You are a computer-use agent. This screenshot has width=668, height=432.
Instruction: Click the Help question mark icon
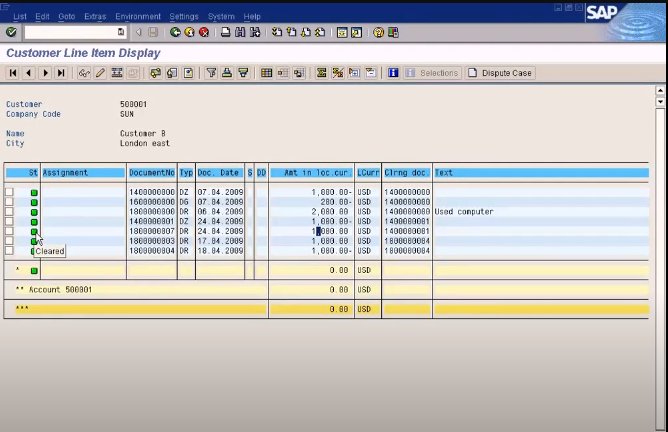378,32
